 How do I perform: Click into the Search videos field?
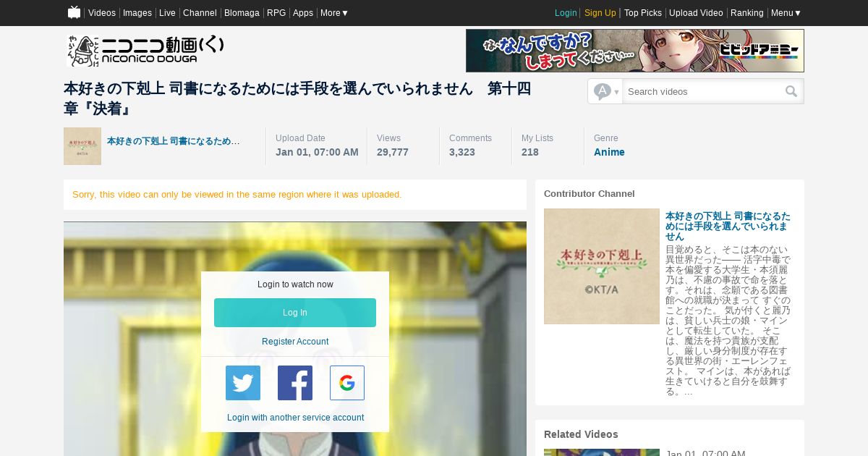pos(703,91)
